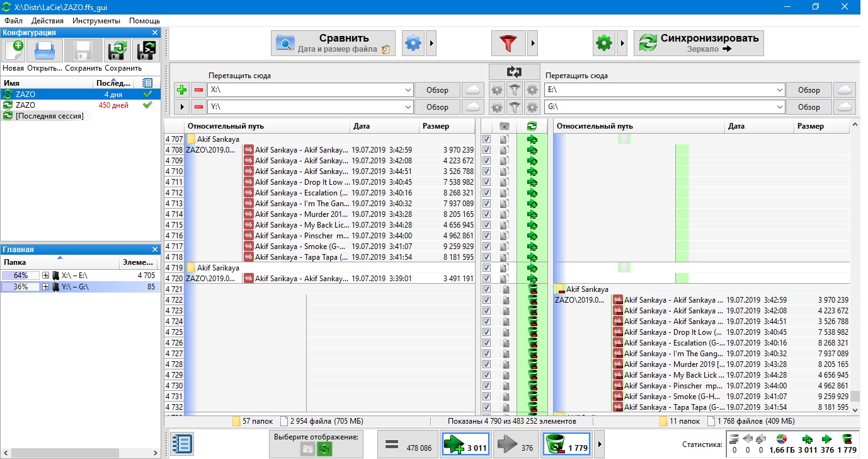Open synchronization settings green gear
Screen dimensions: 868x459
pyautogui.click(x=604, y=44)
